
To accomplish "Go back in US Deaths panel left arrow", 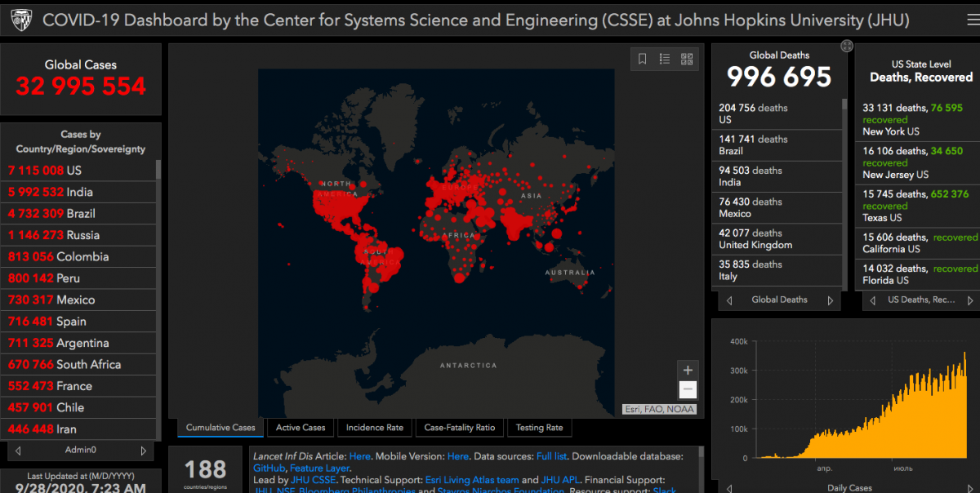I will (873, 300).
